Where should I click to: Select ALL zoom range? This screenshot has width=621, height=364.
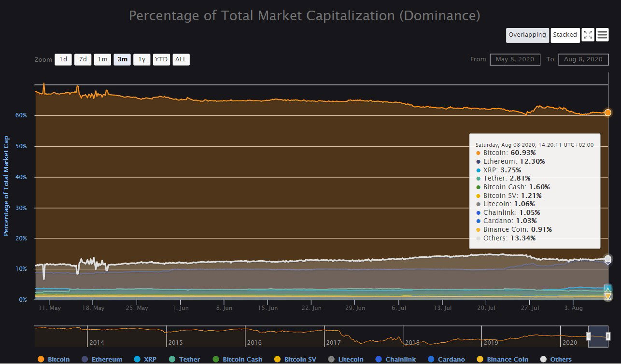(181, 59)
